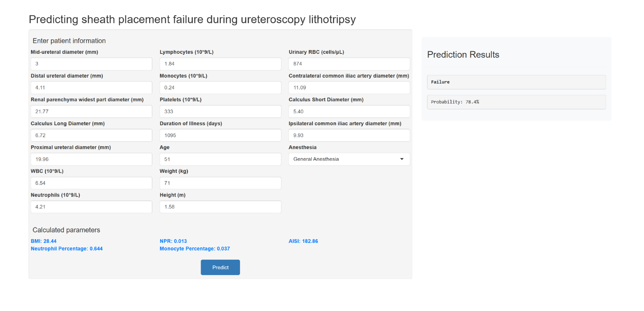The width and height of the screenshot is (644, 311).
Task: Click the Predict button
Action: tap(220, 267)
